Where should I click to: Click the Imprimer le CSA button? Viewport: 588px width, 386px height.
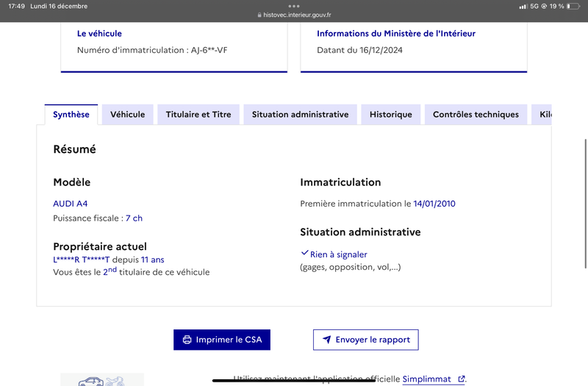click(x=222, y=340)
